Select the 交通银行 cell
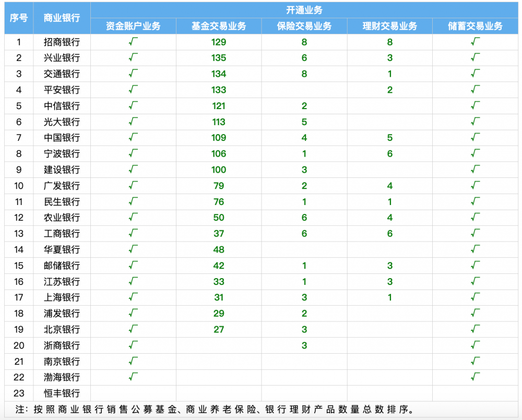 [x=62, y=74]
